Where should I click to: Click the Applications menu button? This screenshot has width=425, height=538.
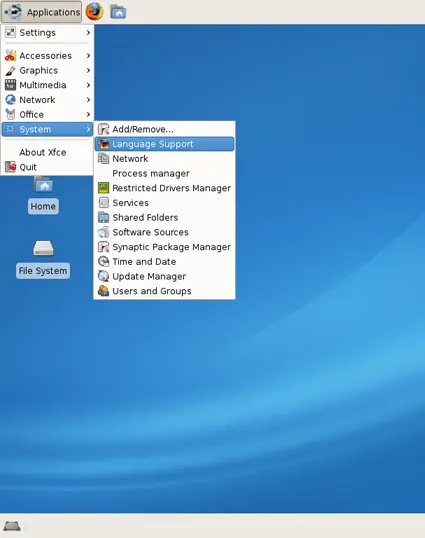click(x=42, y=12)
